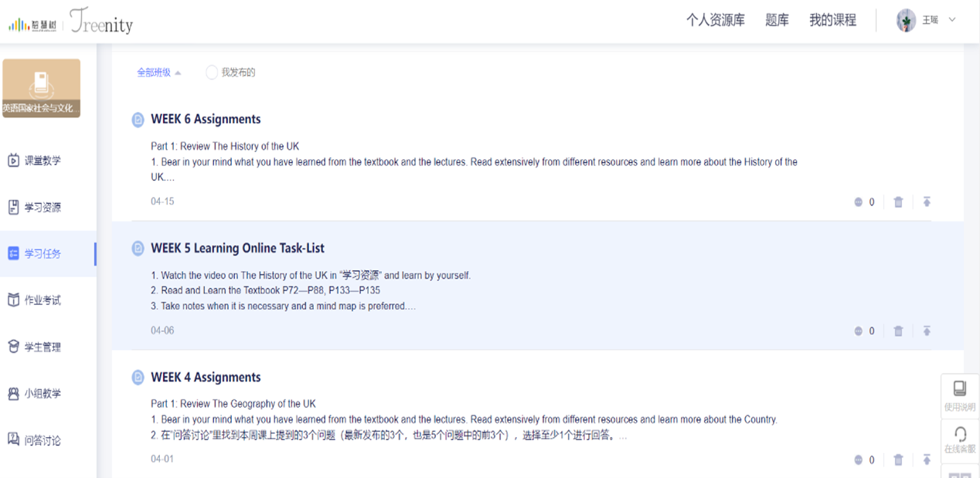Click comment icon on WEEK 4 Assignments
The height and width of the screenshot is (478, 980).
[858, 460]
